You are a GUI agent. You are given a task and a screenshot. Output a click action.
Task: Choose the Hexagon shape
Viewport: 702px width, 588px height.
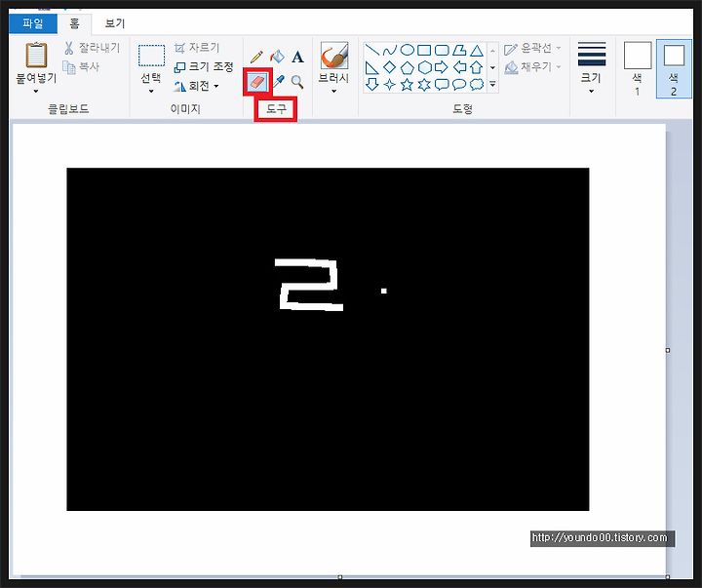[x=424, y=67]
